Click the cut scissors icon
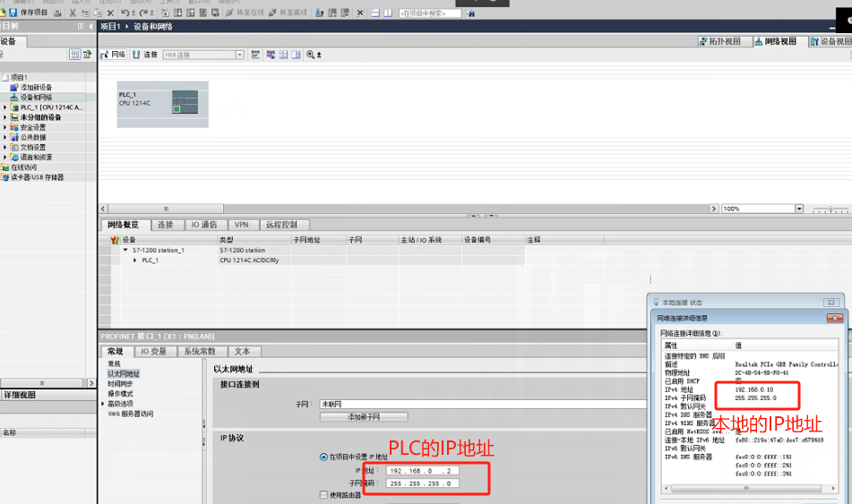 click(x=73, y=13)
